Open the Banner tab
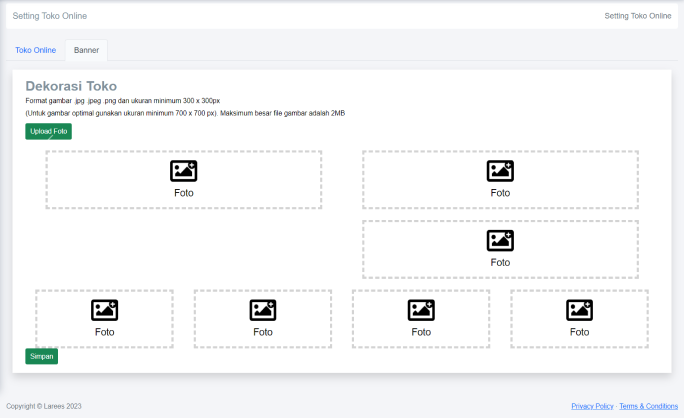The height and width of the screenshot is (418, 684). click(86, 50)
